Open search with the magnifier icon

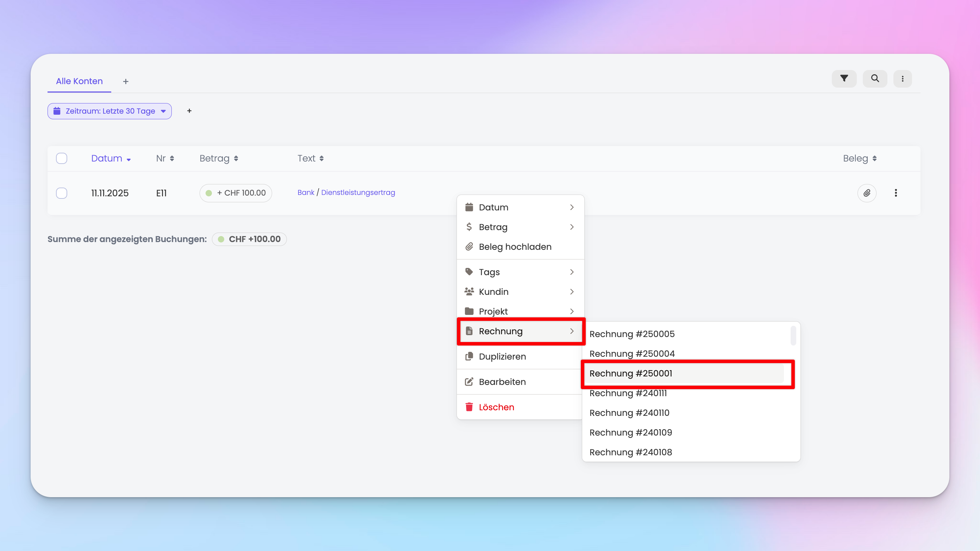tap(875, 79)
